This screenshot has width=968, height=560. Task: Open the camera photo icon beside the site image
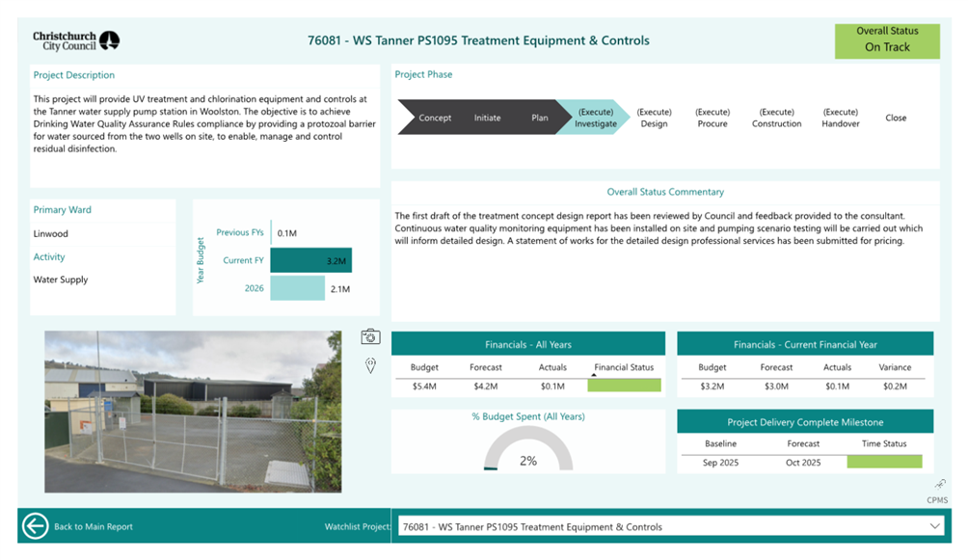[370, 336]
